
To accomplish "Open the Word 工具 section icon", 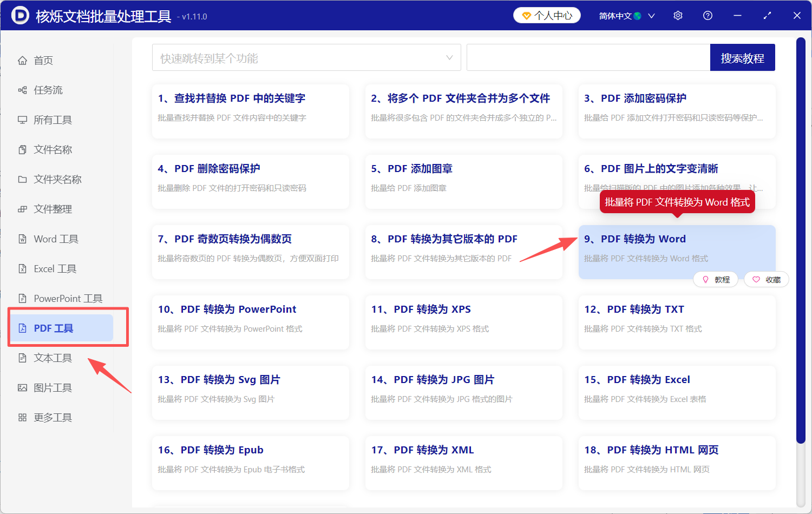I will pos(22,239).
